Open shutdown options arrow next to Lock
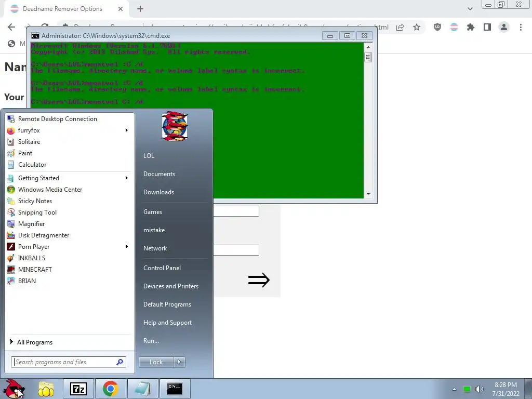The height and width of the screenshot is (399, 532). coord(179,362)
